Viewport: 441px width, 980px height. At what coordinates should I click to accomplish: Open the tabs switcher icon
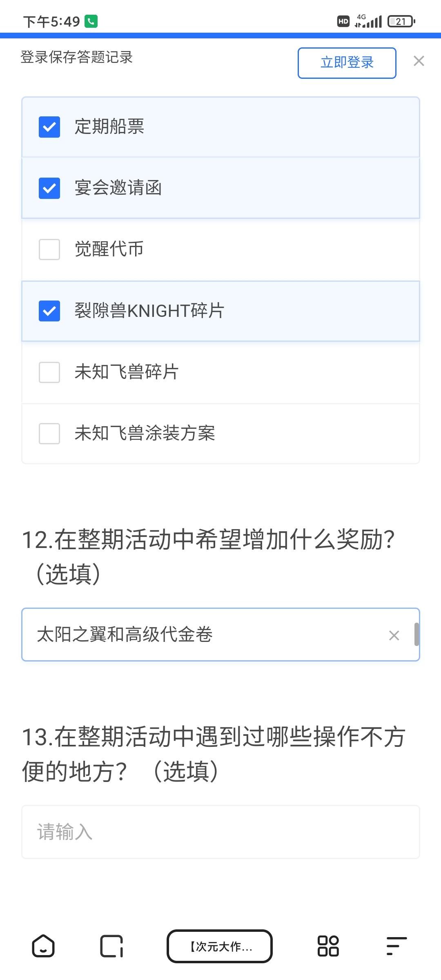pos(111,946)
